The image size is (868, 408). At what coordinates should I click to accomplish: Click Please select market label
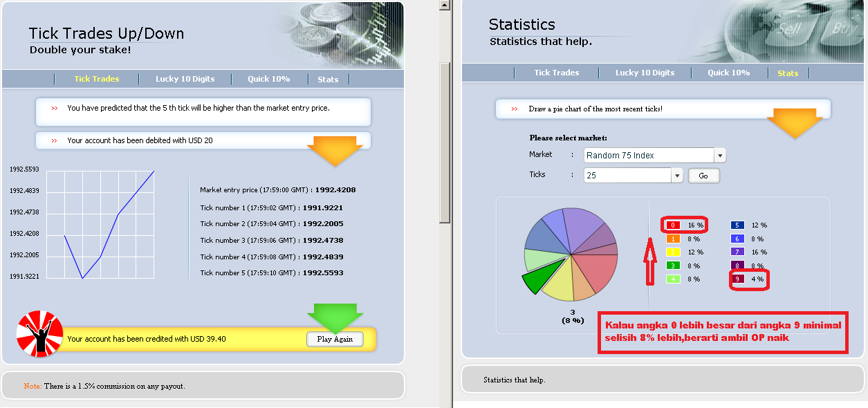pos(568,138)
